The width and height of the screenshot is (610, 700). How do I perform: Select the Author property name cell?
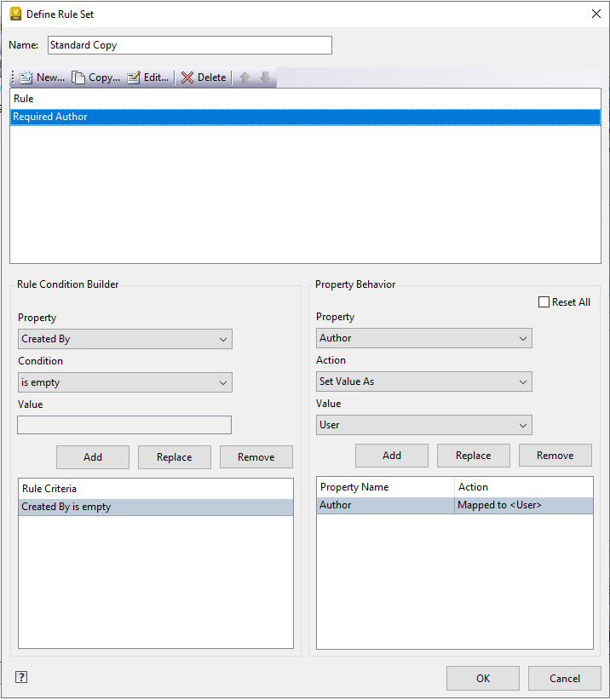385,505
